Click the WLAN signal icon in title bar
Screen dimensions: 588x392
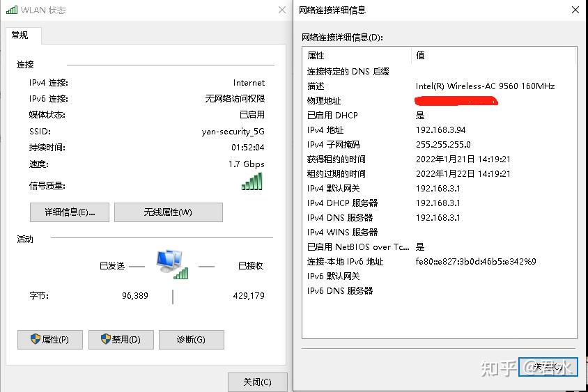point(12,10)
